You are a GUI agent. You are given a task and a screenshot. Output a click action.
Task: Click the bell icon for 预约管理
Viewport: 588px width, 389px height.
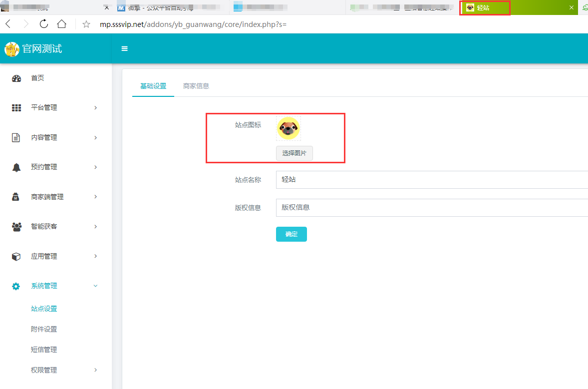[x=16, y=167]
